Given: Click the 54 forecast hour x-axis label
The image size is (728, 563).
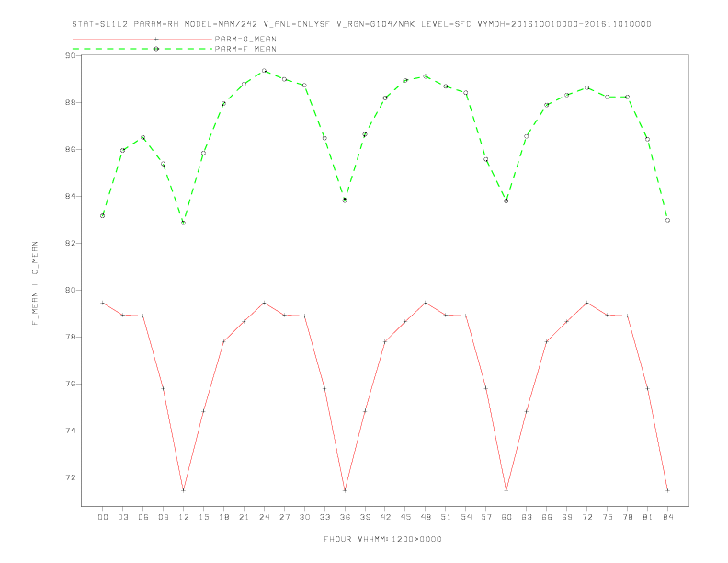Looking at the screenshot, I should pyautogui.click(x=466, y=517).
